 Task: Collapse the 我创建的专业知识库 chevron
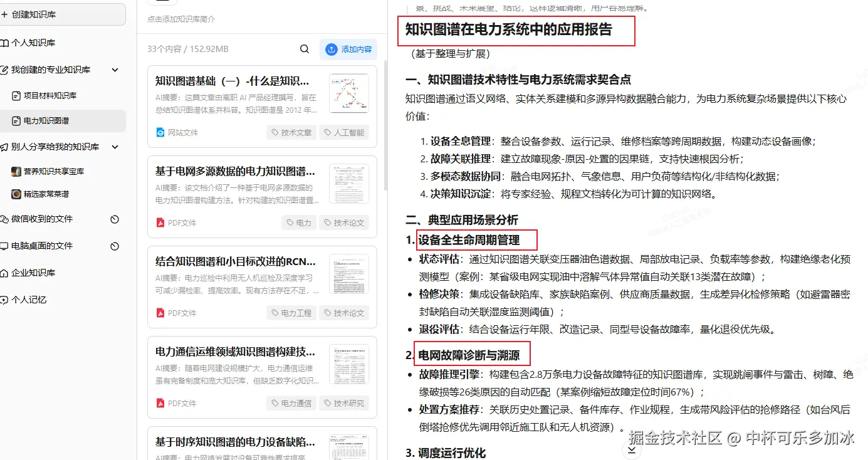point(115,70)
